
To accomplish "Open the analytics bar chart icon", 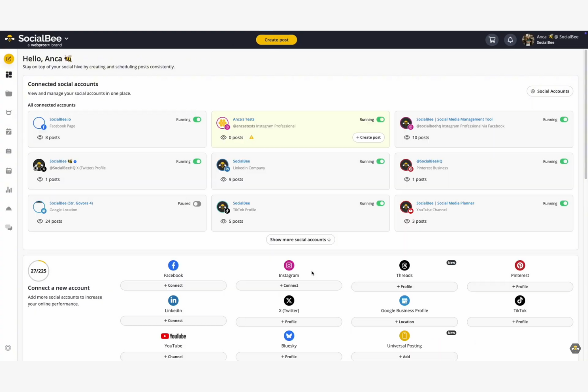I will [x=9, y=190].
